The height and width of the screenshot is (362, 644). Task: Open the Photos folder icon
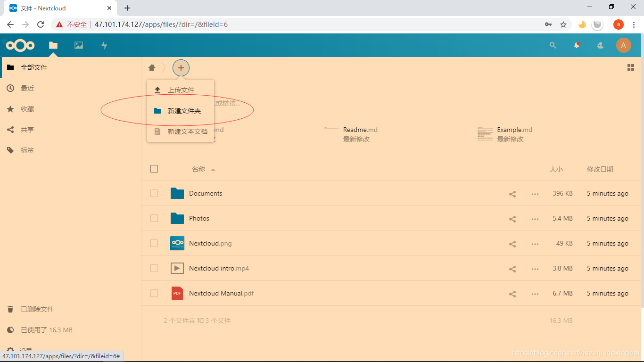(177, 218)
